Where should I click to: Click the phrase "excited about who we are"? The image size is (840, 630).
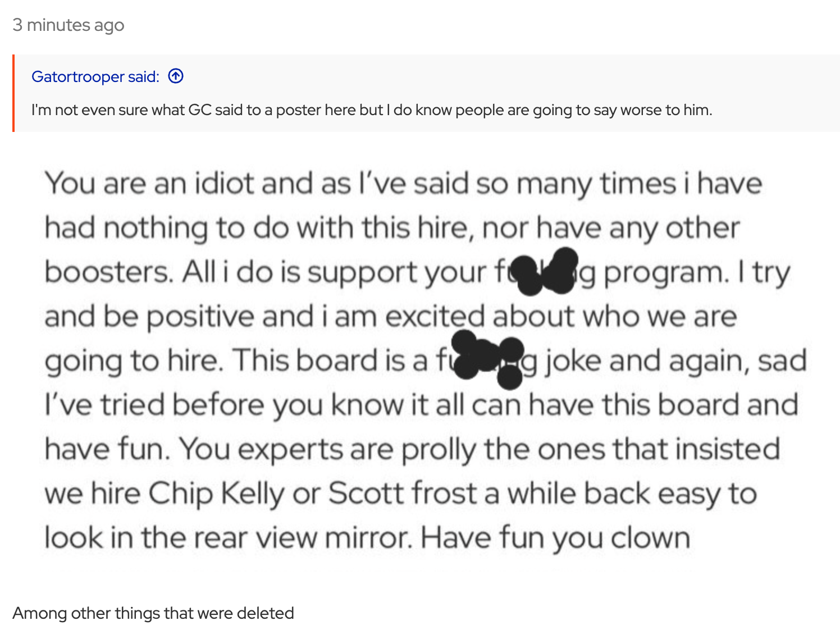pos(560,317)
